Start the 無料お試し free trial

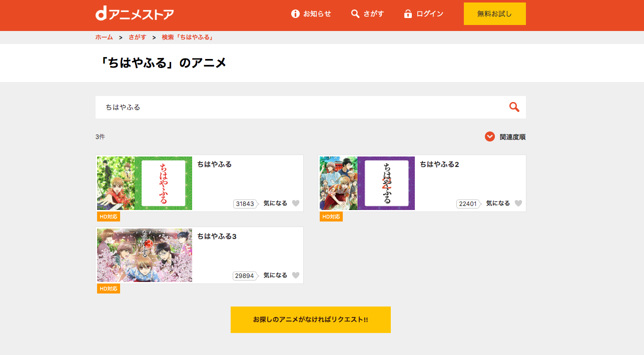point(494,13)
